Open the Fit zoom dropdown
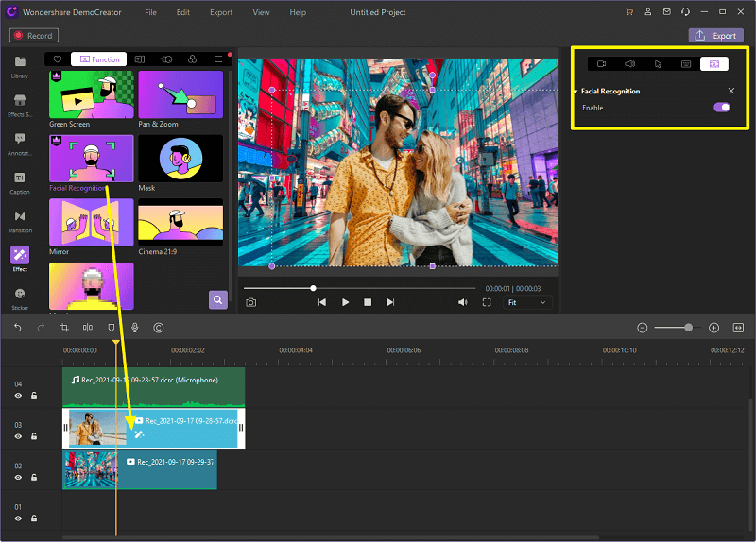 527,302
